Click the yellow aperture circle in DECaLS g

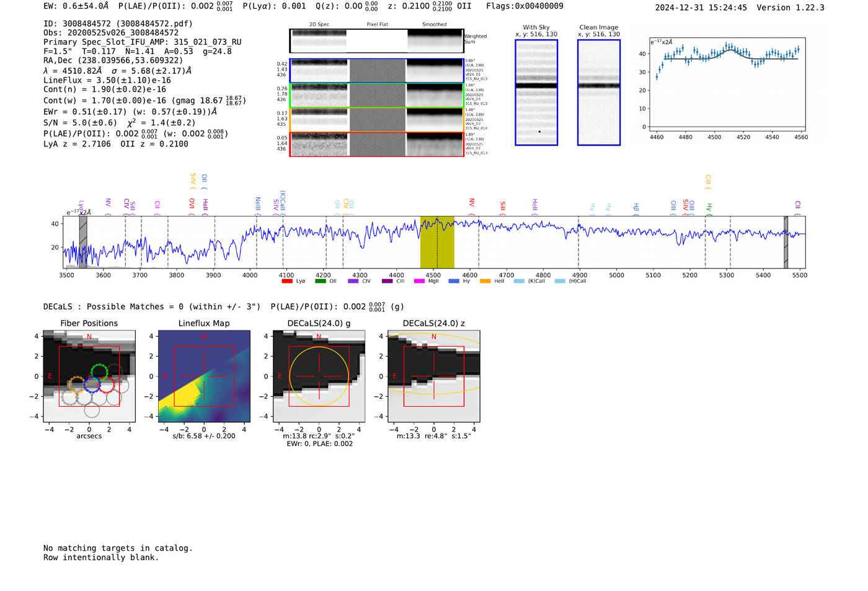(x=319, y=376)
